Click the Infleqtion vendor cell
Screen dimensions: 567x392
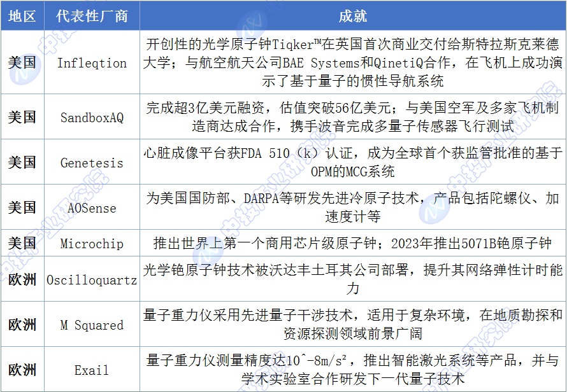92,62
